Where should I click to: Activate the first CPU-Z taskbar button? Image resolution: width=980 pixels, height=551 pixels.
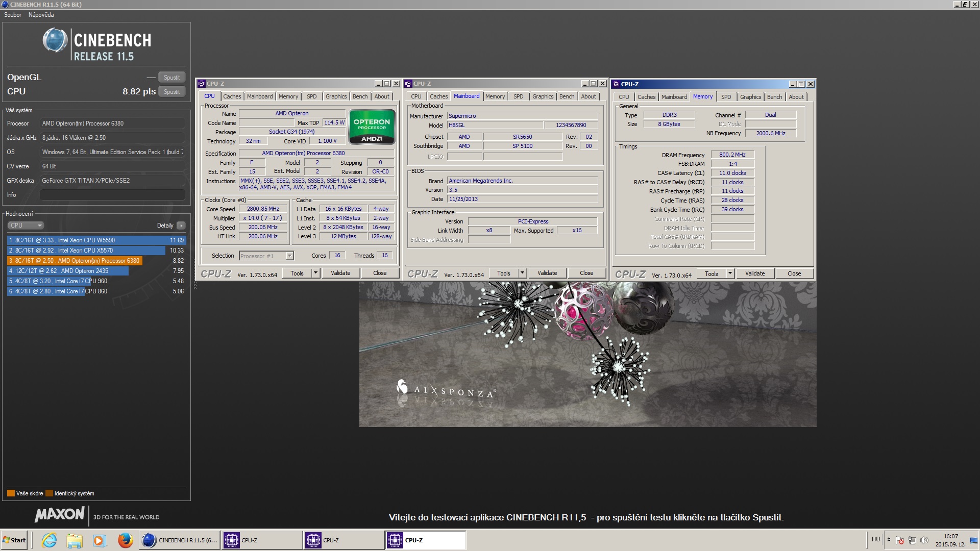pos(262,540)
